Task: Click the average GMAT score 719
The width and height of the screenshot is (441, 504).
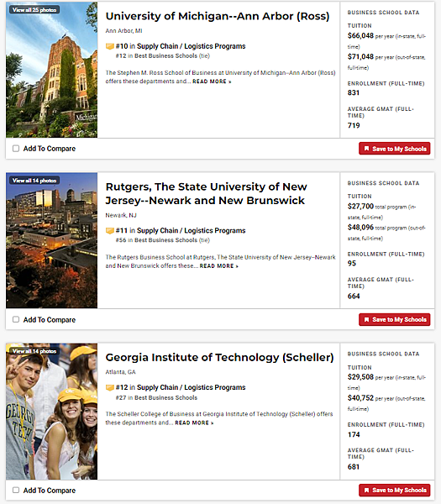Action: click(x=354, y=126)
